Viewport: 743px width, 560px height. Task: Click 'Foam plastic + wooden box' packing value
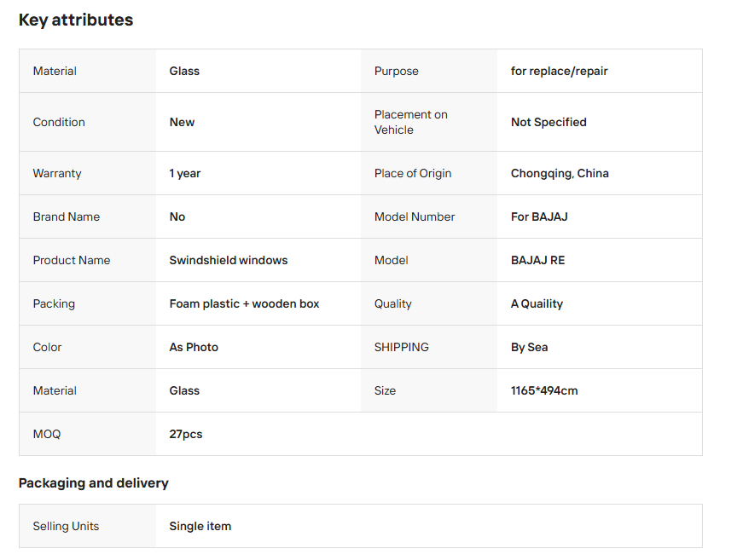tap(244, 303)
